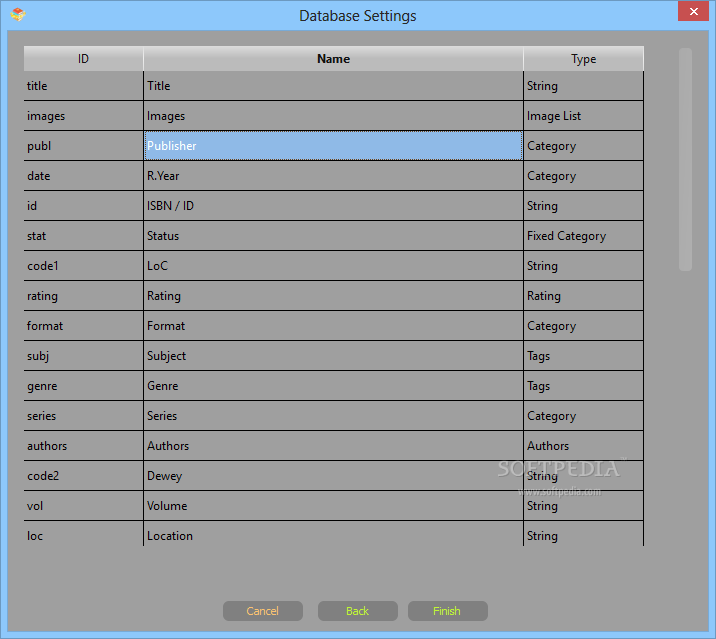Select the 'Status' name cell

[x=333, y=236]
